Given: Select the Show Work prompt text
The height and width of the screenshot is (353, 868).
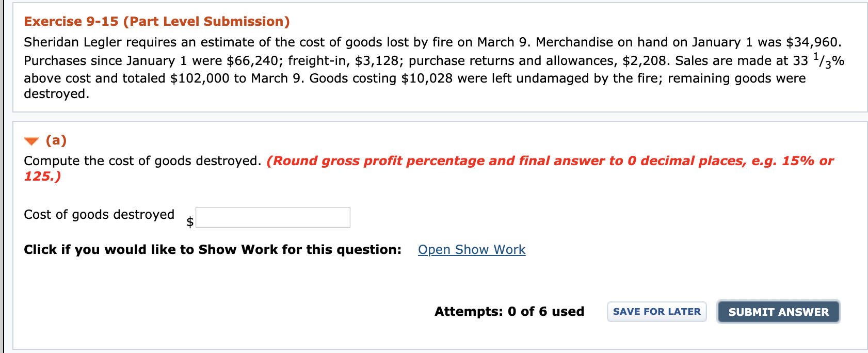Looking at the screenshot, I should pyautogui.click(x=212, y=249).
